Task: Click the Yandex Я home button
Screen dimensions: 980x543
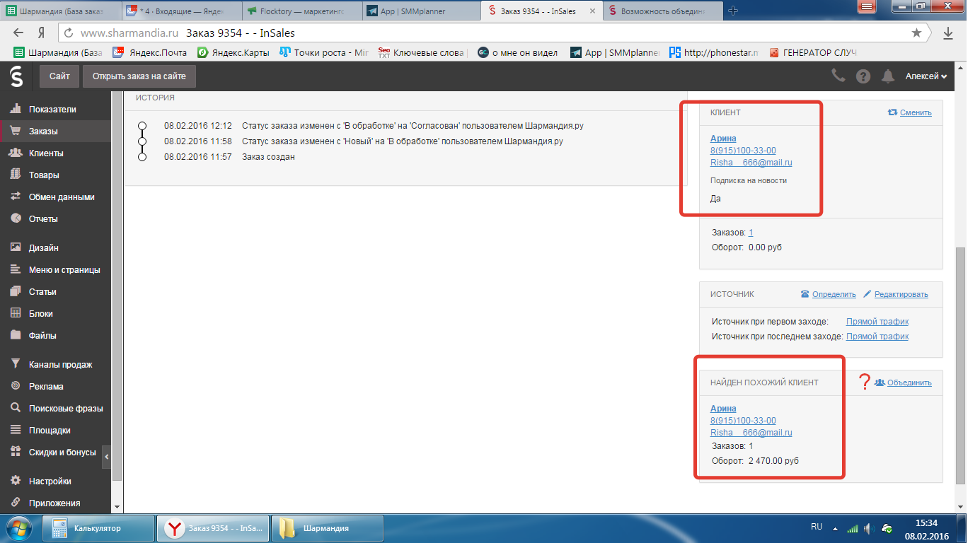Action: pos(42,33)
